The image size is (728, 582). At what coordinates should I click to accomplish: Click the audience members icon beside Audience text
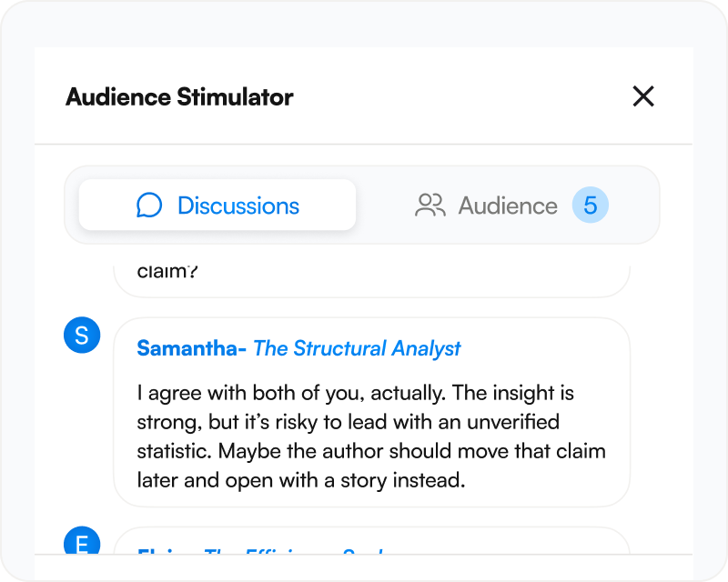tap(429, 206)
